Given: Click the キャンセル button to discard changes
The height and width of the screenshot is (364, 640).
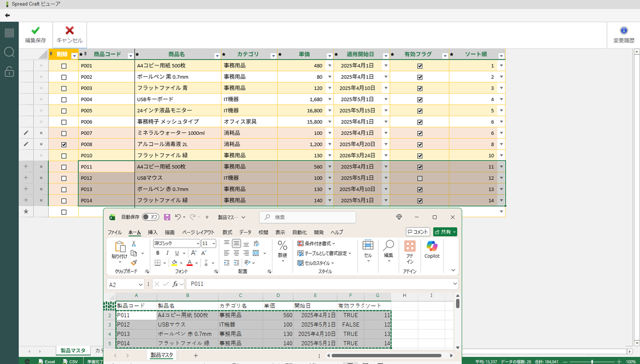Looking at the screenshot, I should click(69, 34).
